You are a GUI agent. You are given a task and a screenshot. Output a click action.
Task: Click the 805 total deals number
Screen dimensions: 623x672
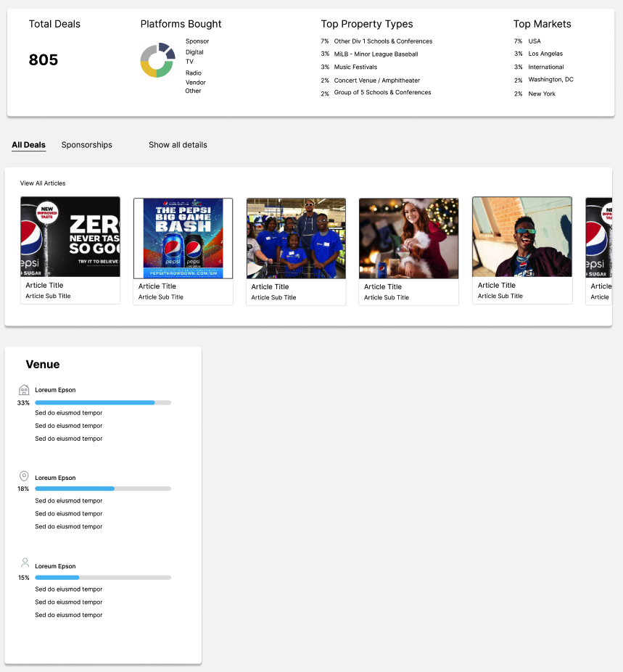coord(44,59)
